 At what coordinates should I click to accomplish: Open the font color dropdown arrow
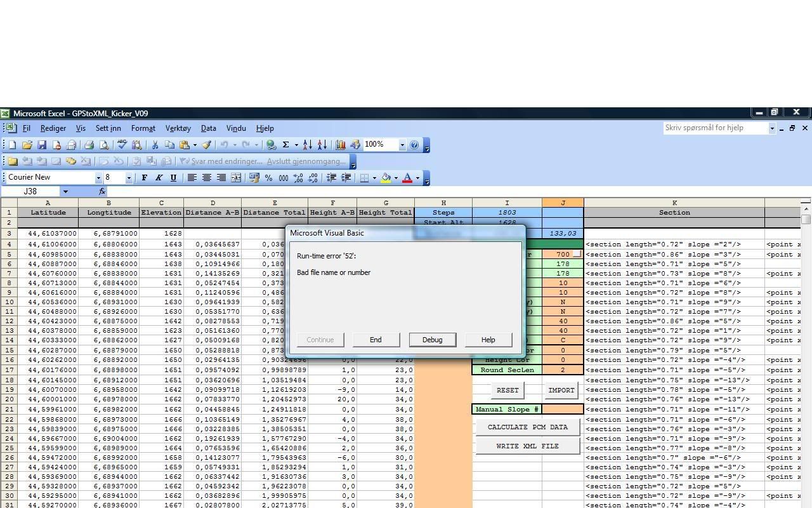tap(417, 178)
